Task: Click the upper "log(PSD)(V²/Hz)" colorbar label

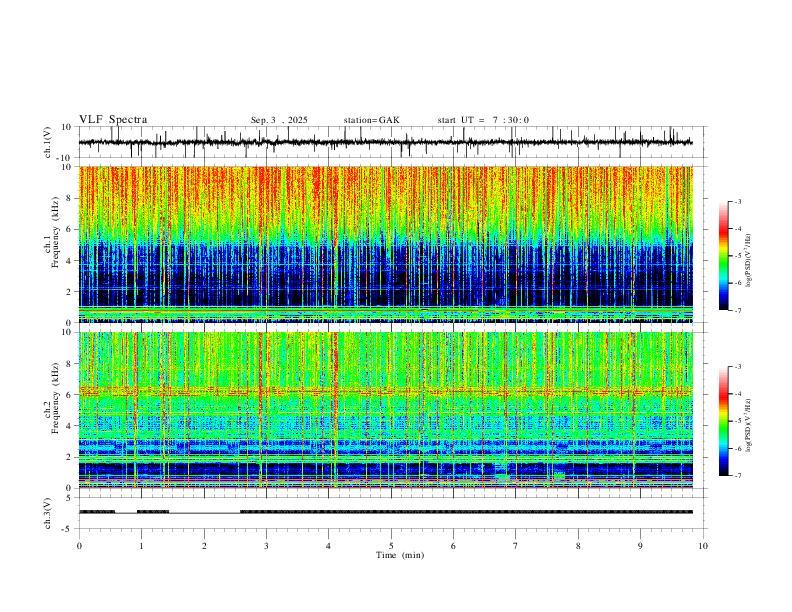Action: 749,261
